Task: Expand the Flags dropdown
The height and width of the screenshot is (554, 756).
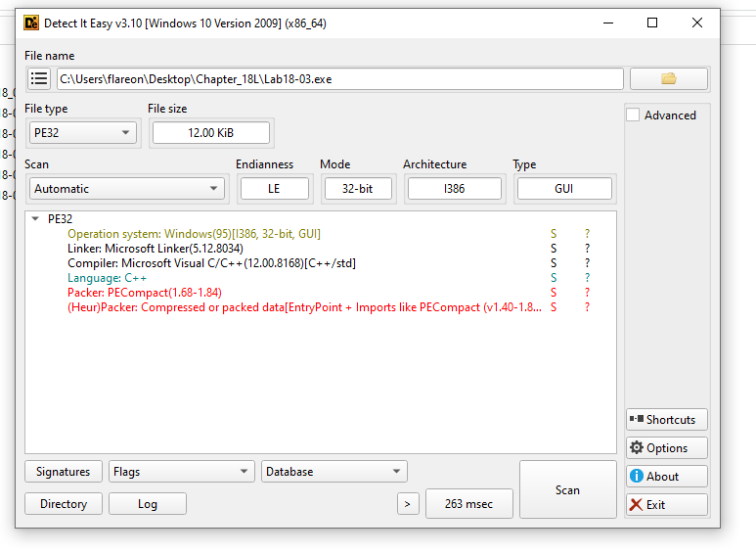Action: pyautogui.click(x=182, y=472)
